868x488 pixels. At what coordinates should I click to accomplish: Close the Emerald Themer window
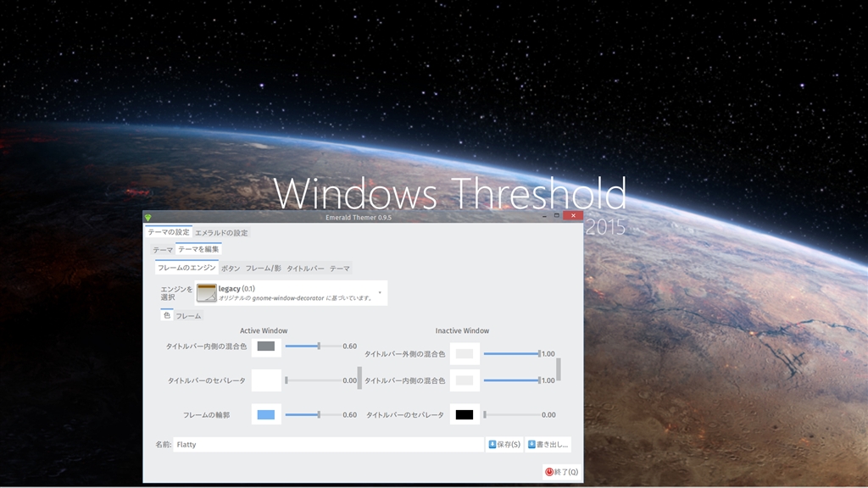click(x=573, y=216)
